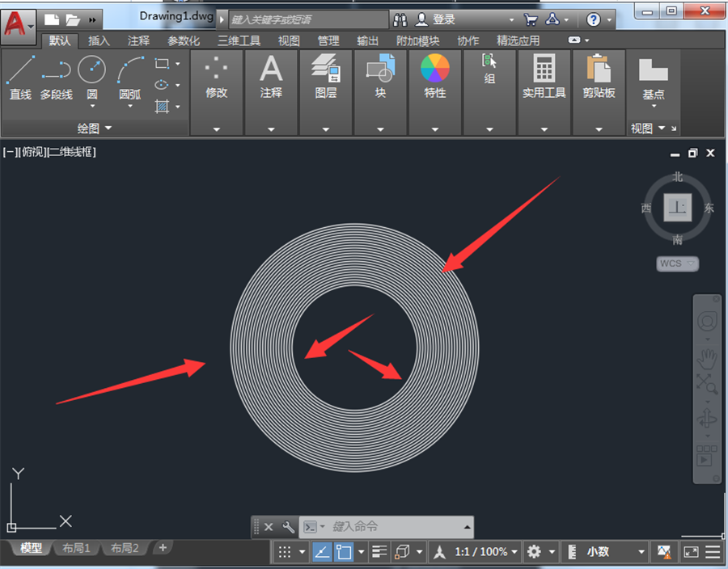The image size is (728, 569).
Task: Switch to the 3D Tools (三维工具) tab
Action: (239, 40)
